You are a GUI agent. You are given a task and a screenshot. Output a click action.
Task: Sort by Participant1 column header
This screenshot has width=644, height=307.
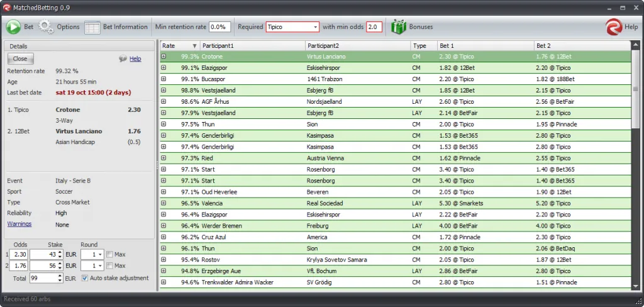(x=253, y=46)
